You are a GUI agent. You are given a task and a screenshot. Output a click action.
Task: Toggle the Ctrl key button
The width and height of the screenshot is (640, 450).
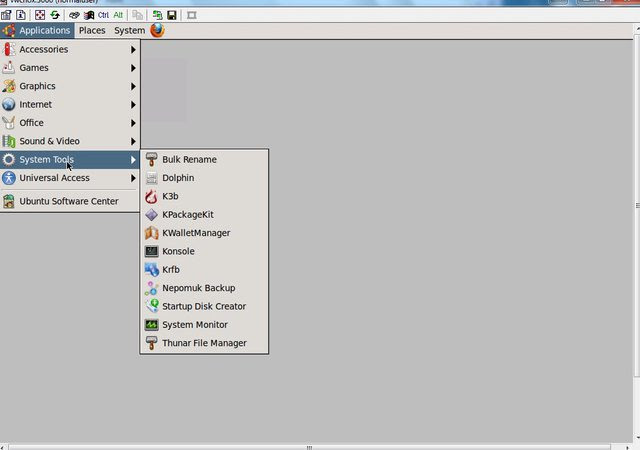[x=103, y=15]
